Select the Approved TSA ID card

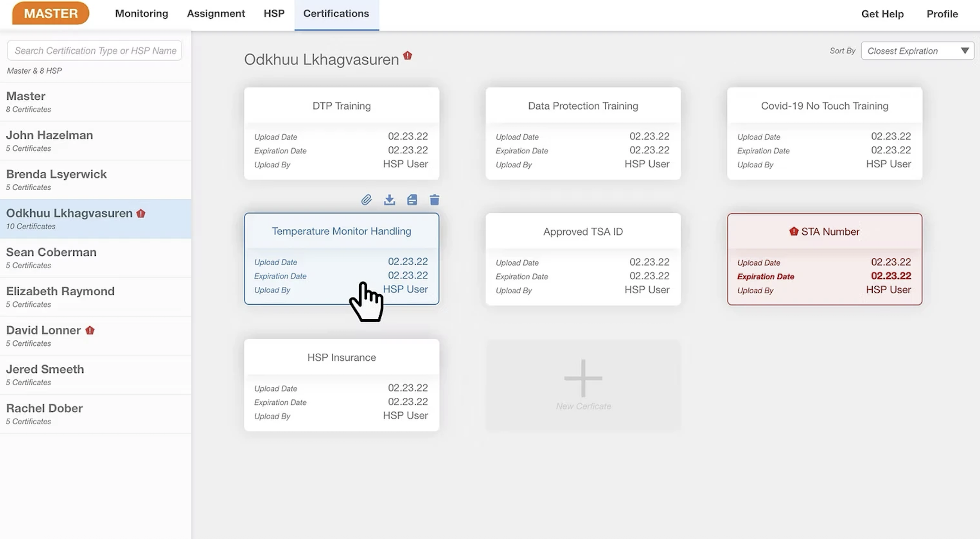pos(583,259)
